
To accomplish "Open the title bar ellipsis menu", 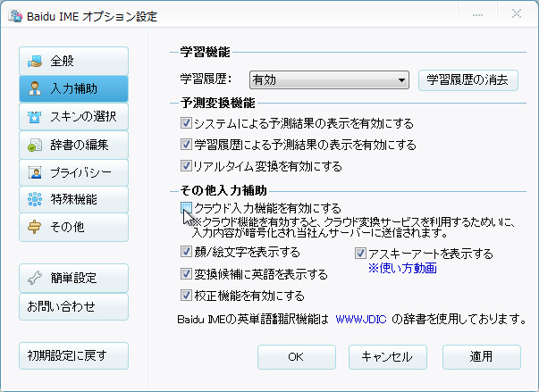I will point(477,15).
